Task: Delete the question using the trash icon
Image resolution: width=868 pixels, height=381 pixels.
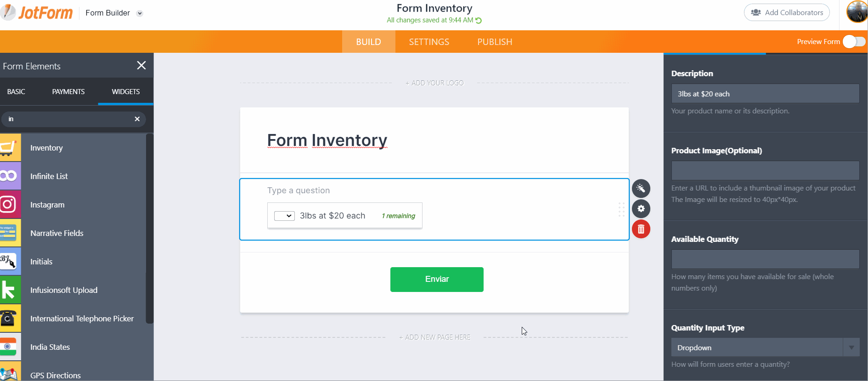Action: click(x=641, y=229)
